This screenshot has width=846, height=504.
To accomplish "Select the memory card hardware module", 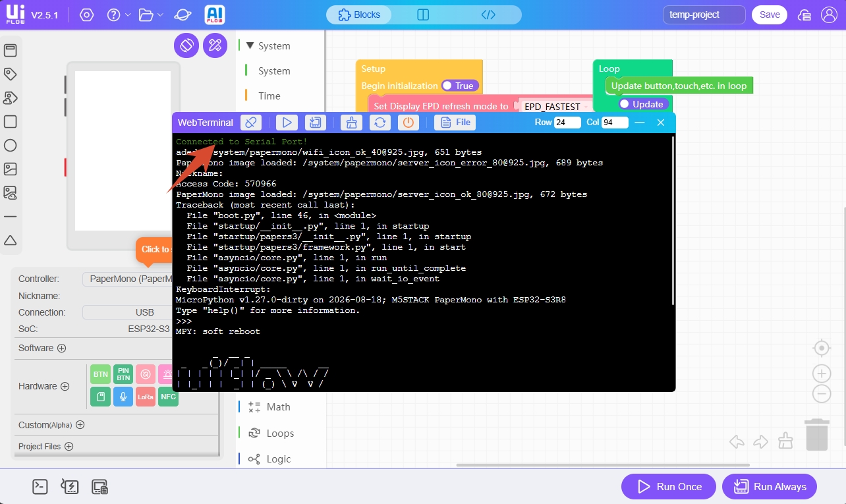I will (x=101, y=397).
